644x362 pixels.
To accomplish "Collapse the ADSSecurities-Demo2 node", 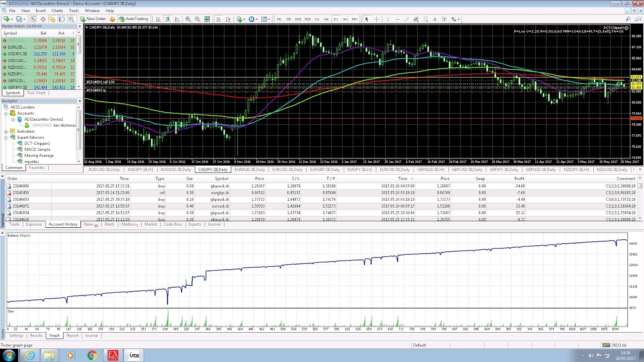I will coord(13,119).
